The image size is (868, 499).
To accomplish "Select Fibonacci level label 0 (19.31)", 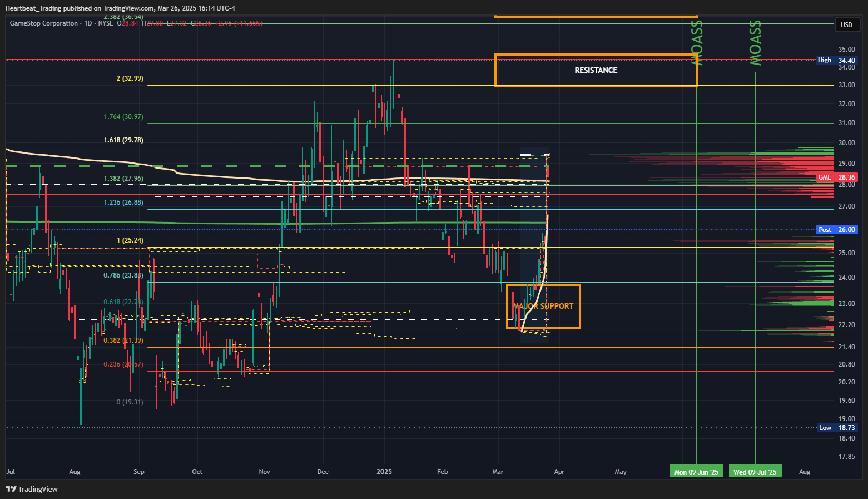I will point(130,402).
